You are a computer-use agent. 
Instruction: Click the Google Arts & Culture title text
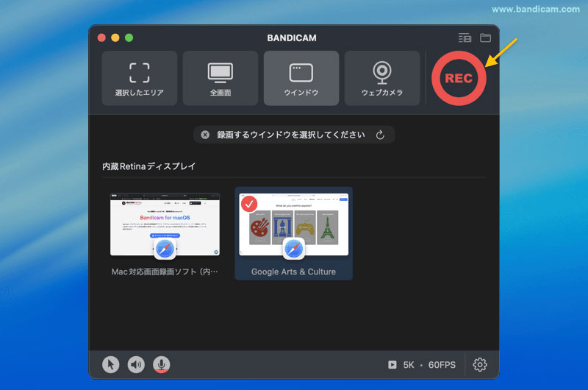point(293,272)
